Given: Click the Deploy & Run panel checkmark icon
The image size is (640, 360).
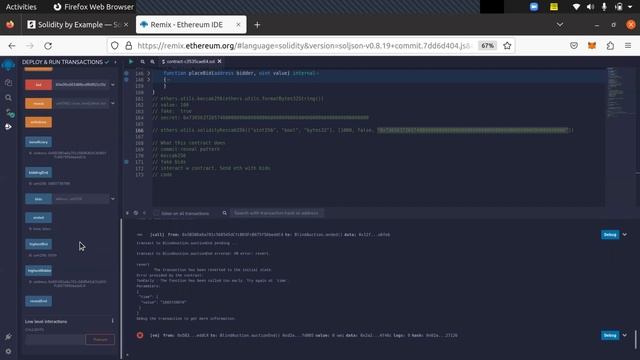Looking at the screenshot, I should (x=107, y=62).
